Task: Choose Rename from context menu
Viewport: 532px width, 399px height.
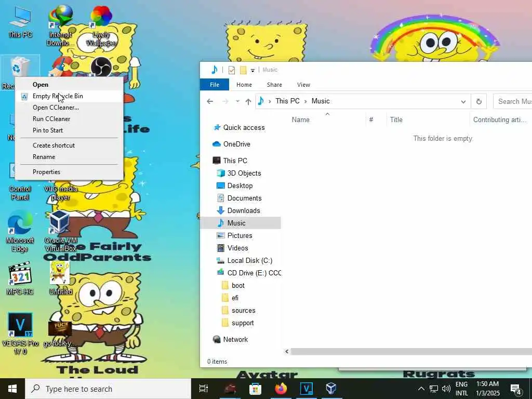Action: [x=69, y=157]
